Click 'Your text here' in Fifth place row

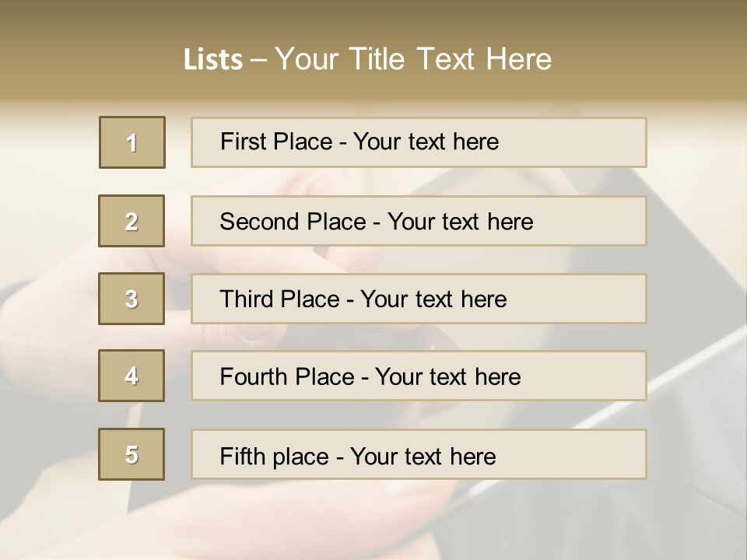[x=423, y=456]
